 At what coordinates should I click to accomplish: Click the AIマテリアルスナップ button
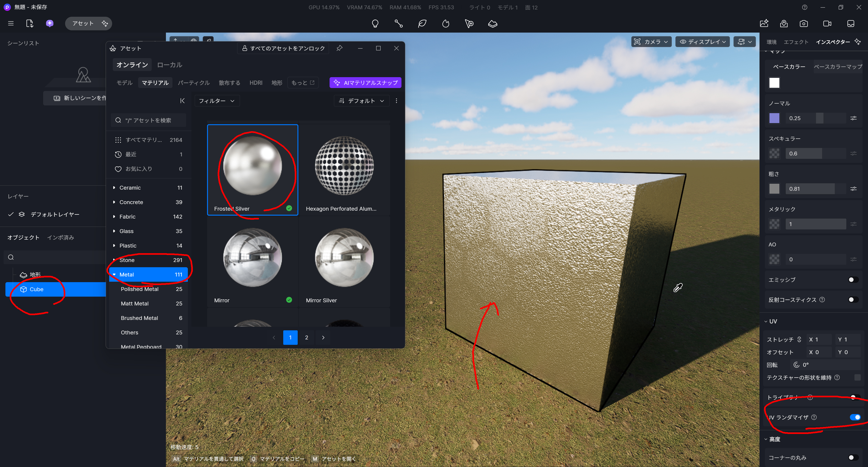coord(365,83)
